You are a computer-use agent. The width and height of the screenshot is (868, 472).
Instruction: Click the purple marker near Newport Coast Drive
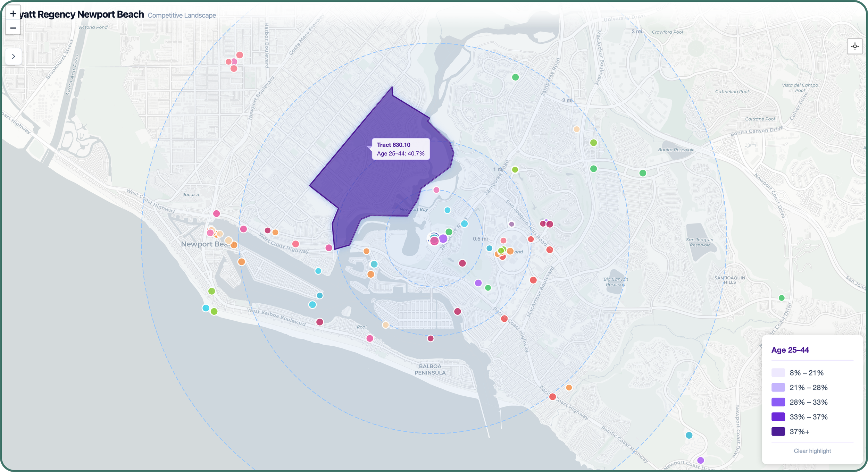point(701,460)
